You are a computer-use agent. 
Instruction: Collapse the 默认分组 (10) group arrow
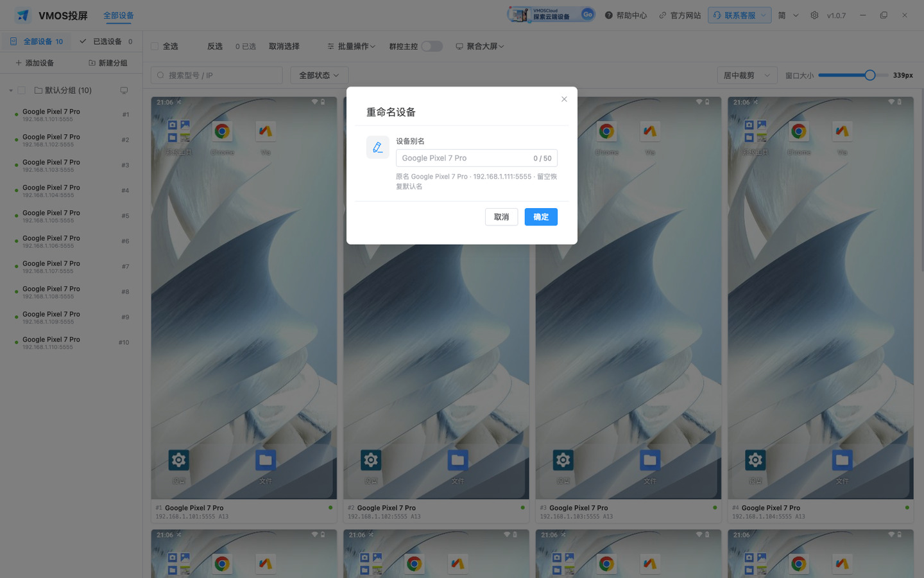[x=11, y=91]
